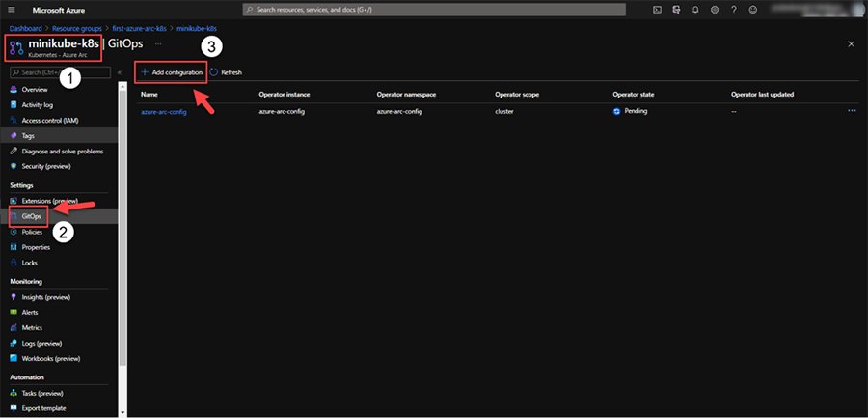Open the Cloud Shell icon in top bar

pyautogui.click(x=657, y=10)
